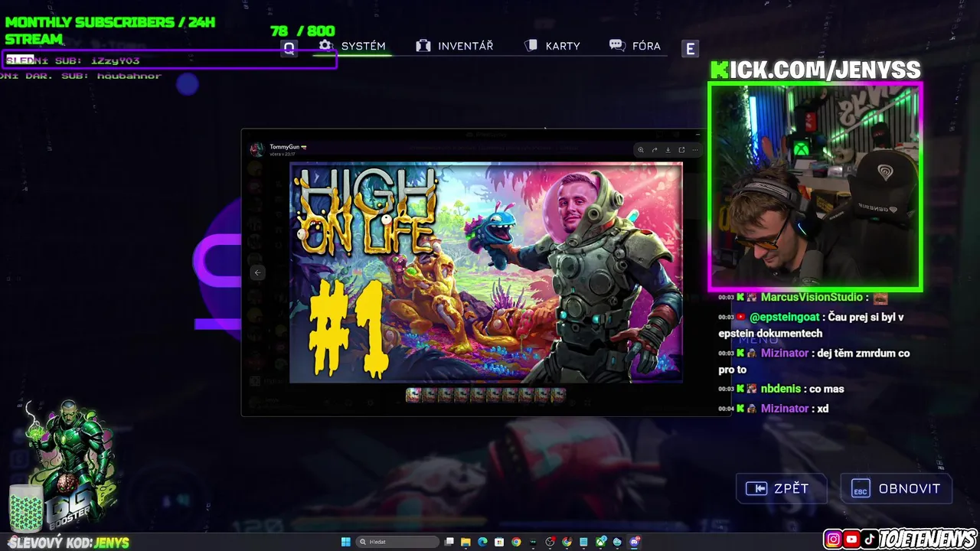The width and height of the screenshot is (980, 551).
Task: Click the backpack icon next to INVENTÁŘ
Action: (423, 46)
